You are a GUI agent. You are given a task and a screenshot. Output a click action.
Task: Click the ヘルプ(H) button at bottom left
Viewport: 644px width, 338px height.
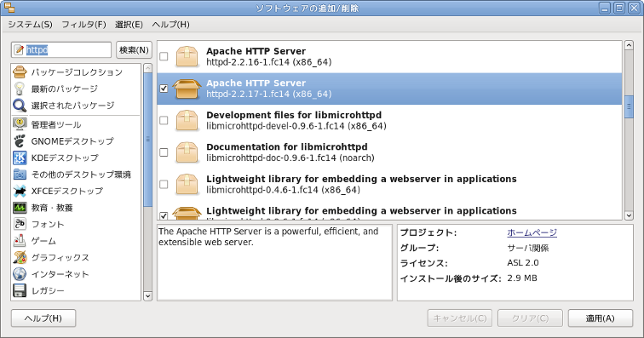43,318
